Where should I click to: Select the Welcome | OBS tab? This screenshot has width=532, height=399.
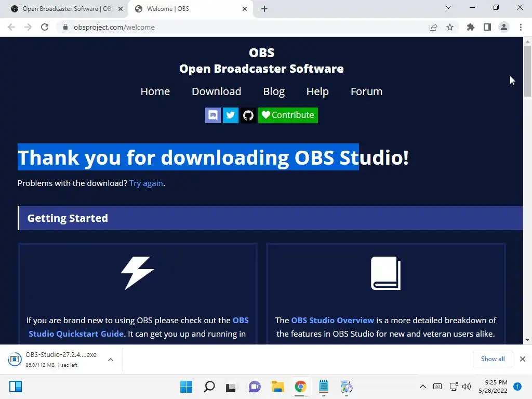(x=190, y=9)
